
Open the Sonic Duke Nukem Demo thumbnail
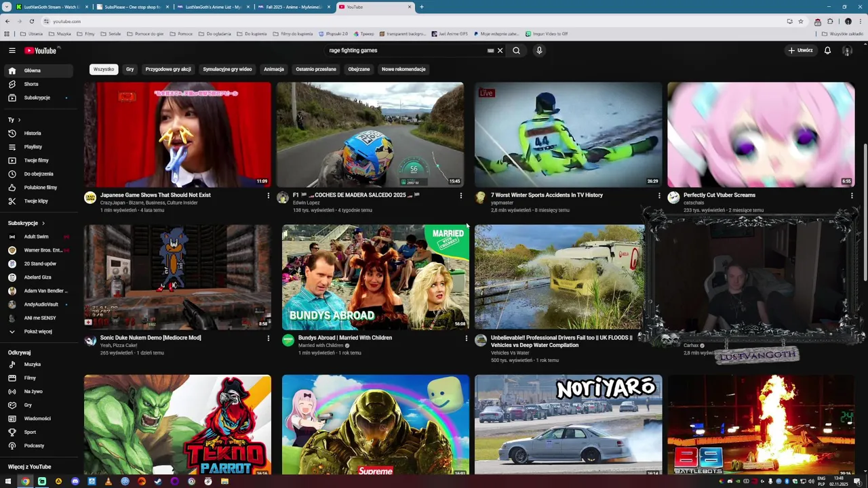pyautogui.click(x=178, y=277)
